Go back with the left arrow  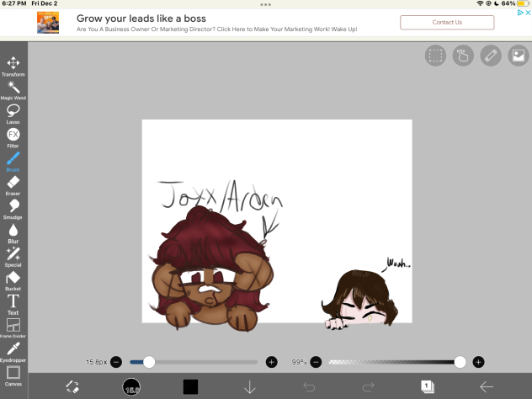pos(487,386)
